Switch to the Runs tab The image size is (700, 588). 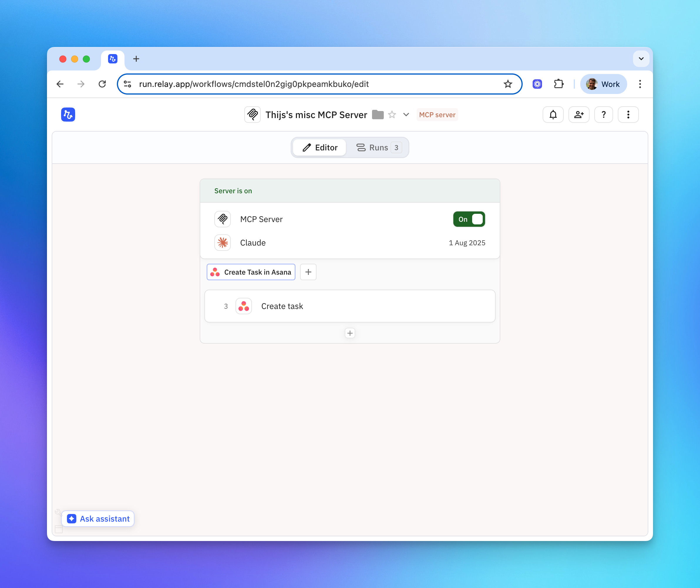click(x=378, y=148)
